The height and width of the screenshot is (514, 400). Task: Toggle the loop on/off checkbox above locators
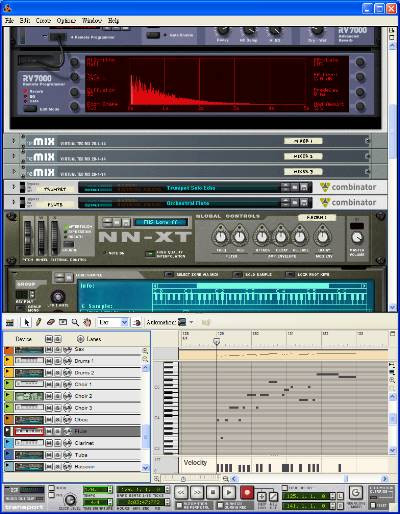click(x=285, y=488)
